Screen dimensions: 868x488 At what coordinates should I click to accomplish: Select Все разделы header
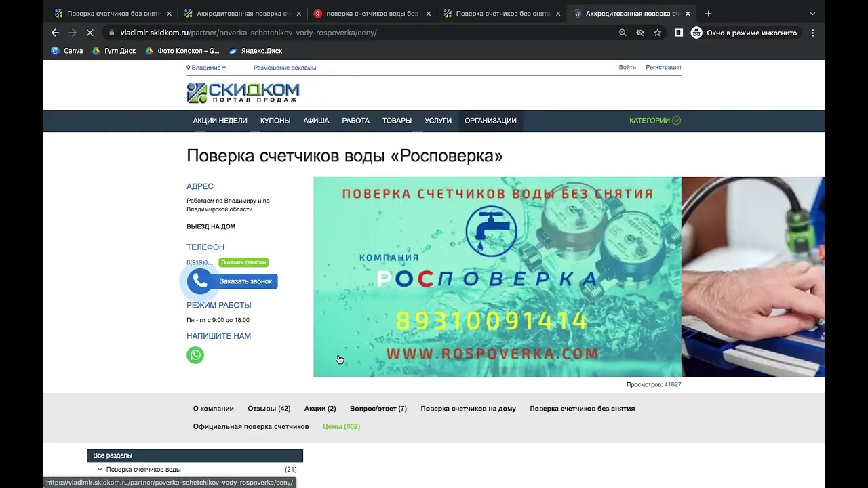pos(195,455)
